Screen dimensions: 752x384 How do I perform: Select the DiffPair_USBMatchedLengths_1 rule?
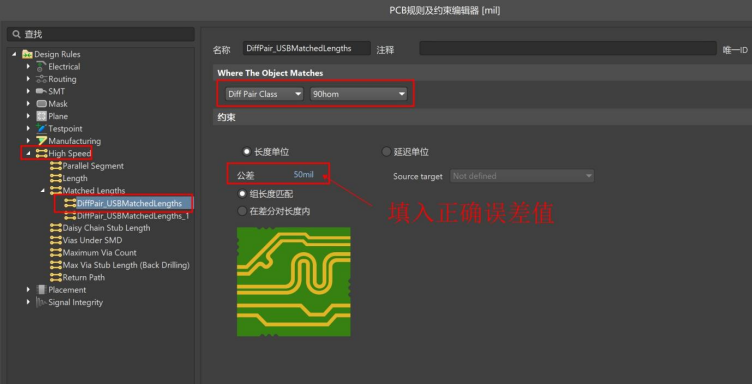point(133,216)
